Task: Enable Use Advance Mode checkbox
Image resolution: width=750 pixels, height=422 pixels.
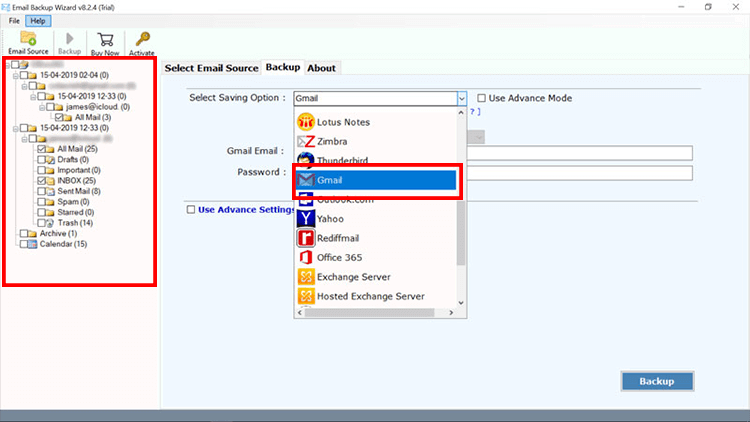Action: pos(481,98)
